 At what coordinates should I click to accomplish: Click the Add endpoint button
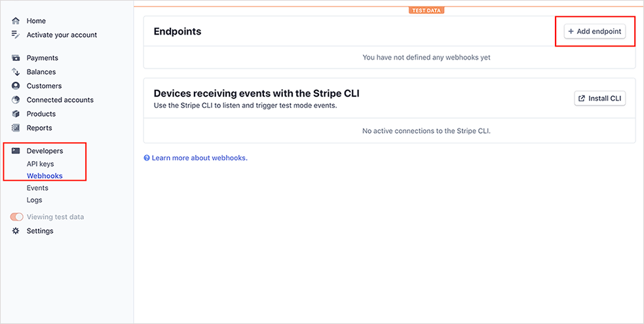595,31
